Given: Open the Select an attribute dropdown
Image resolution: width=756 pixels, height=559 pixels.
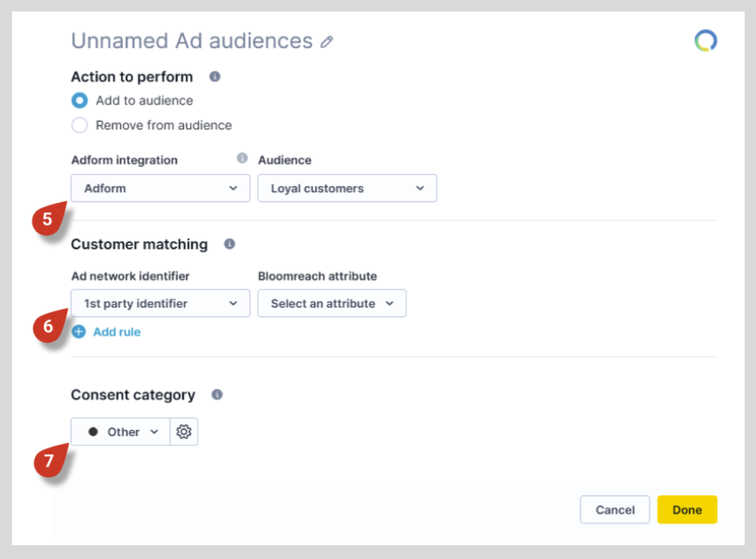Looking at the screenshot, I should click(331, 303).
